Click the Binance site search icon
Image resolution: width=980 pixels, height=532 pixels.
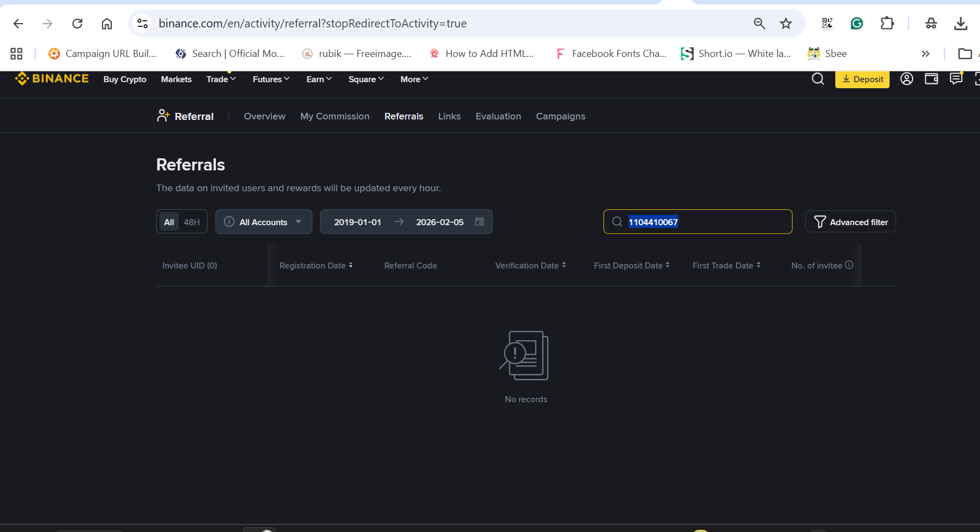pyautogui.click(x=818, y=79)
